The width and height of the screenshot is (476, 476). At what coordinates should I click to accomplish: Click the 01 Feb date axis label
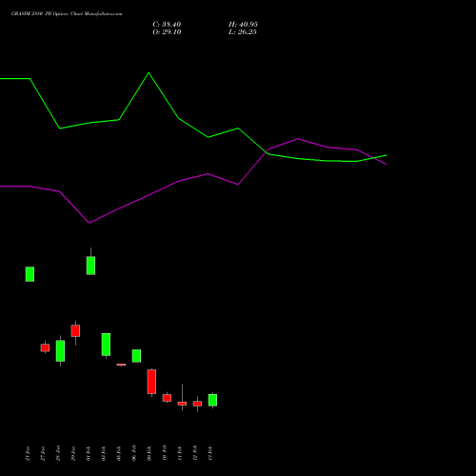(89, 453)
